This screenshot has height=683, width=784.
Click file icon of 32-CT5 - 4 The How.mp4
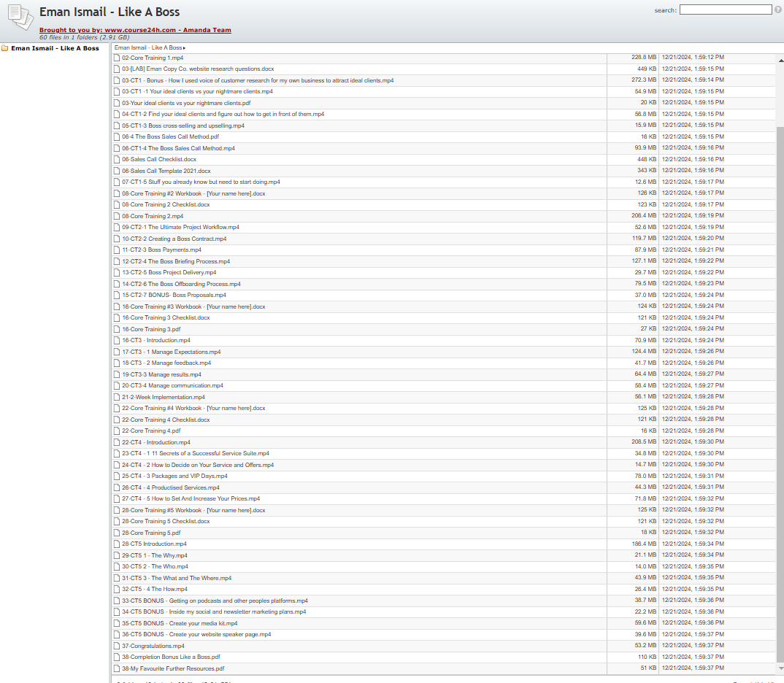click(117, 589)
